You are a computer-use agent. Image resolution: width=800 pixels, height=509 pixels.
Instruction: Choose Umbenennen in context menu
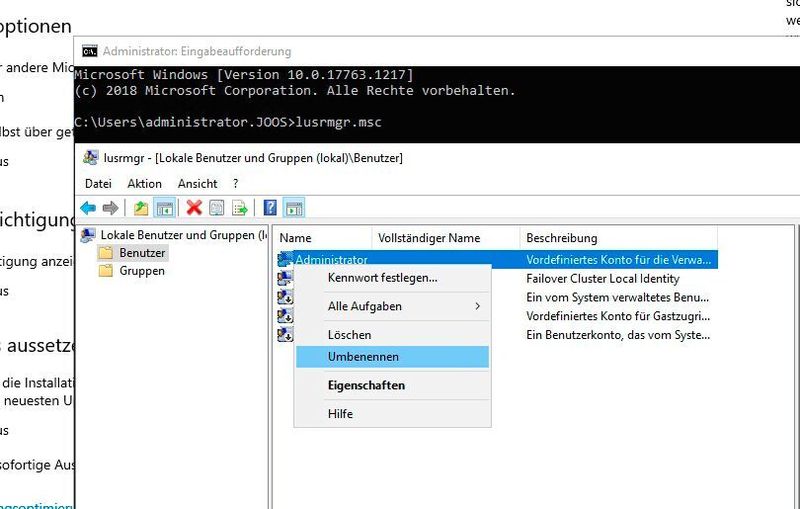pyautogui.click(x=392, y=357)
